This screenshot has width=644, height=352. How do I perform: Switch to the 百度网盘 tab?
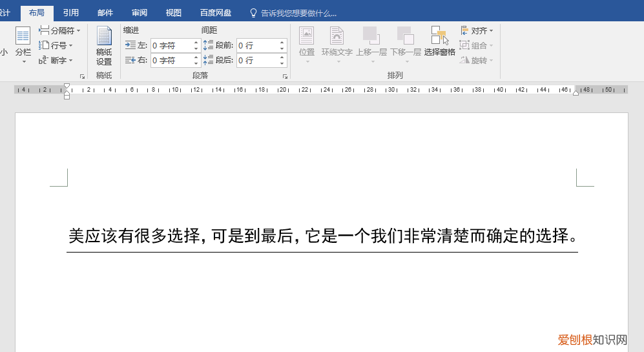216,13
